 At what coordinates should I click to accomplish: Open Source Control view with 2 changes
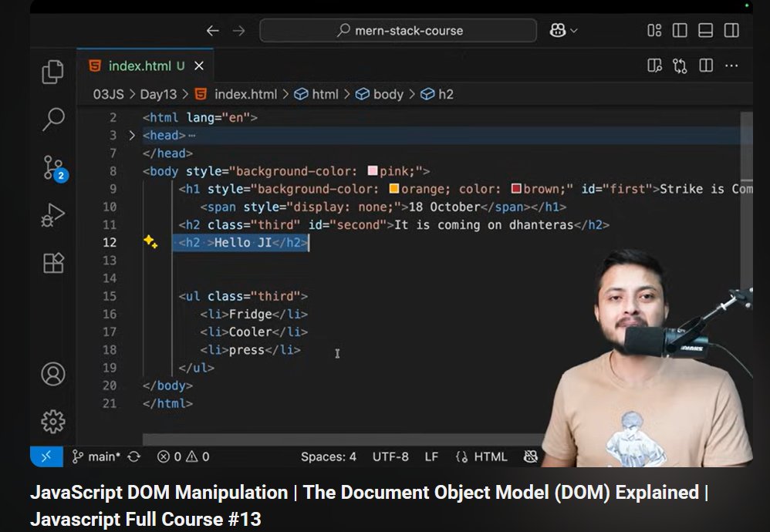coord(54,168)
